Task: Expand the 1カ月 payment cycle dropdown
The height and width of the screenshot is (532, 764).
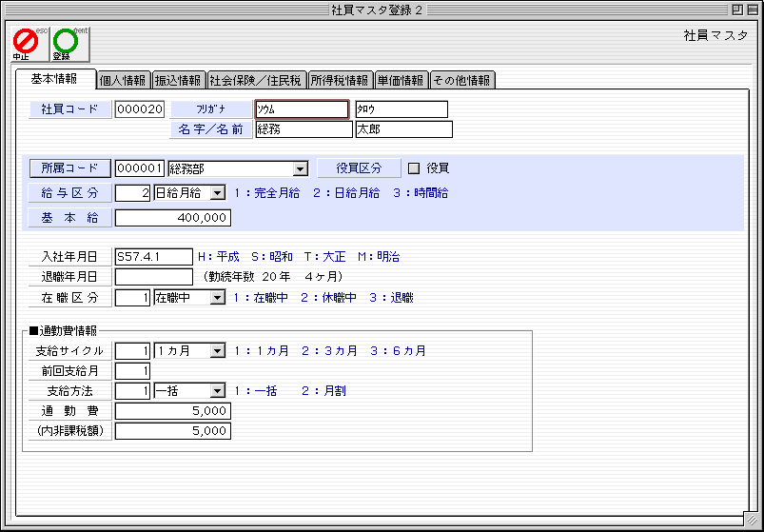Action: click(217, 351)
